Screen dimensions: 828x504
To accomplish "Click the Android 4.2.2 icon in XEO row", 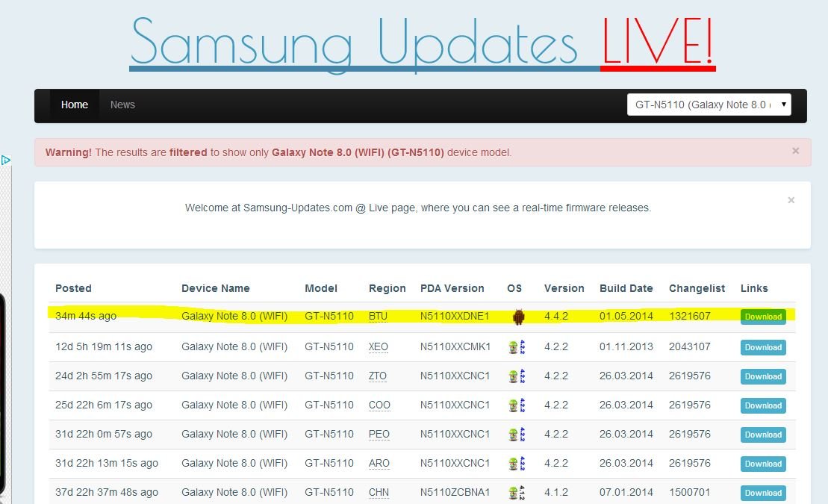I will point(517,347).
